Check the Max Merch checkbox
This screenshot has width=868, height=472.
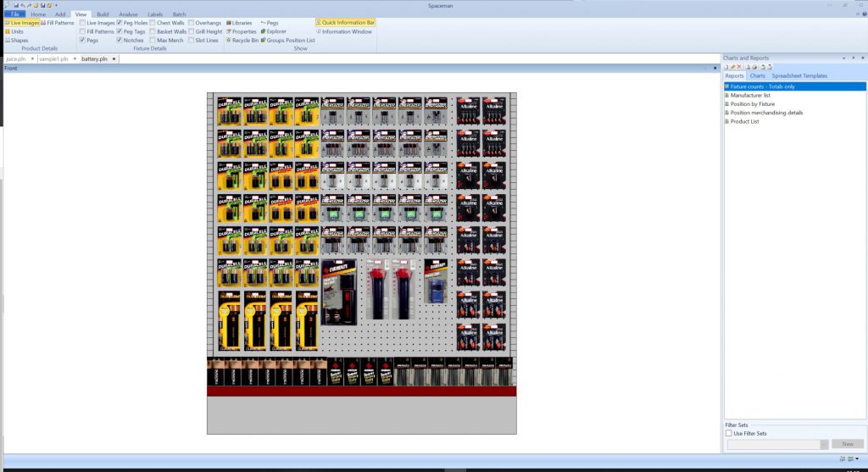[x=153, y=41]
